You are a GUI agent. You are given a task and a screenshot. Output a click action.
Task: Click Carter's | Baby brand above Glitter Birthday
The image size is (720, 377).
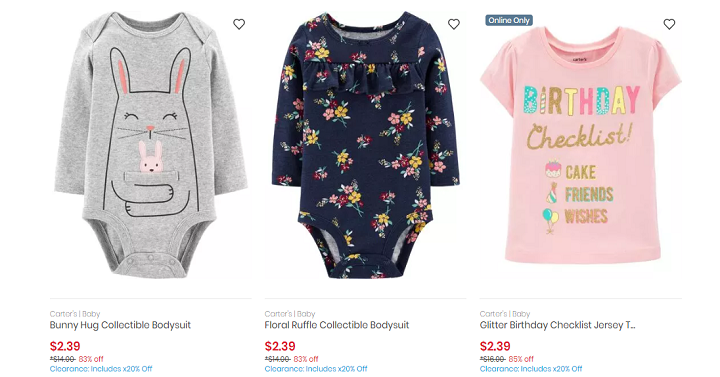pyautogui.click(x=505, y=314)
